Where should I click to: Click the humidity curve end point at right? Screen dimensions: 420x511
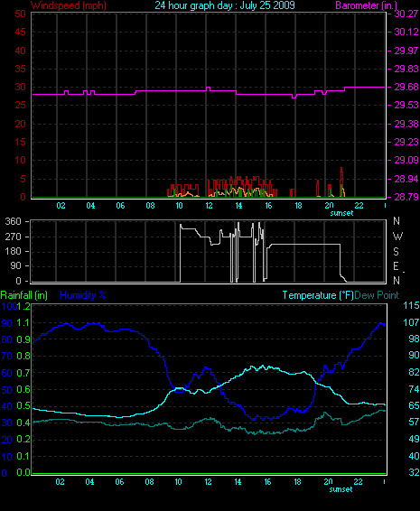pos(384,325)
